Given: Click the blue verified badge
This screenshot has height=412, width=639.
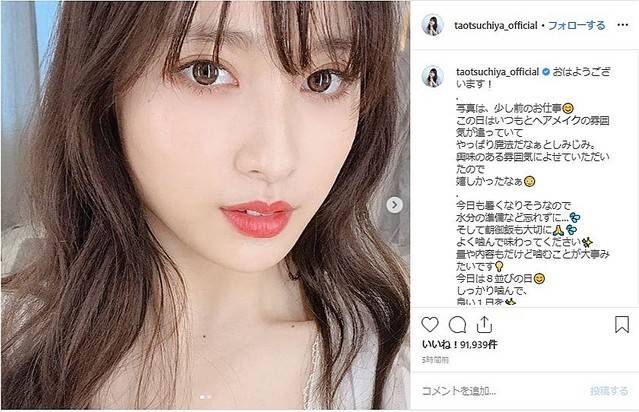Looking at the screenshot, I should point(546,72).
